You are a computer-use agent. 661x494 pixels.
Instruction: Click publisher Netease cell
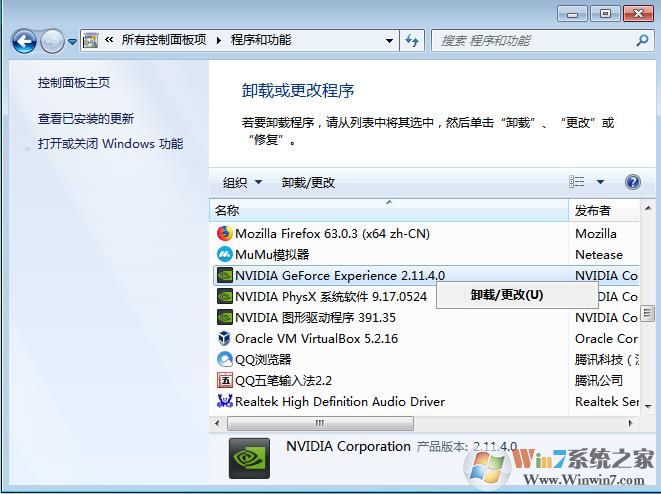(599, 255)
